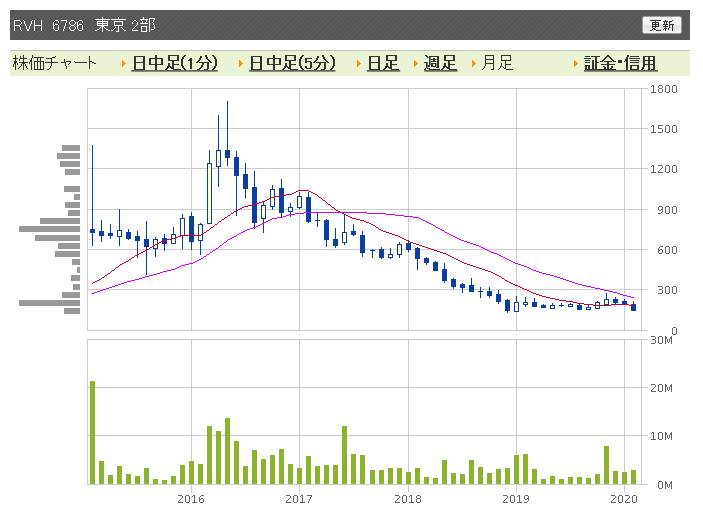Click the 2016 x-axis year label
The image size is (703, 524).
[191, 499]
